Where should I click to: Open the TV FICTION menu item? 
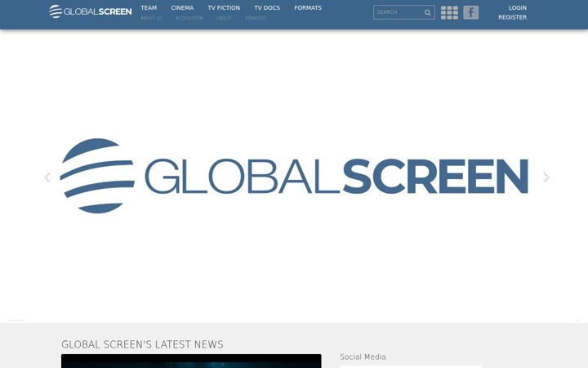[x=224, y=8]
